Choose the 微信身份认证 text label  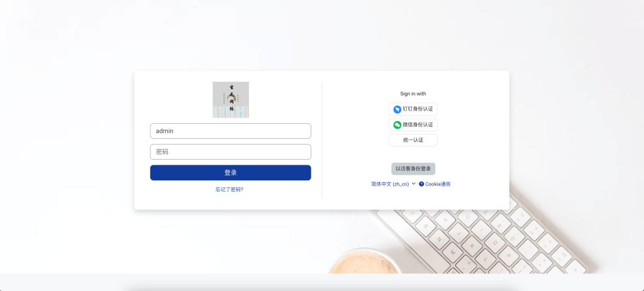click(x=418, y=125)
